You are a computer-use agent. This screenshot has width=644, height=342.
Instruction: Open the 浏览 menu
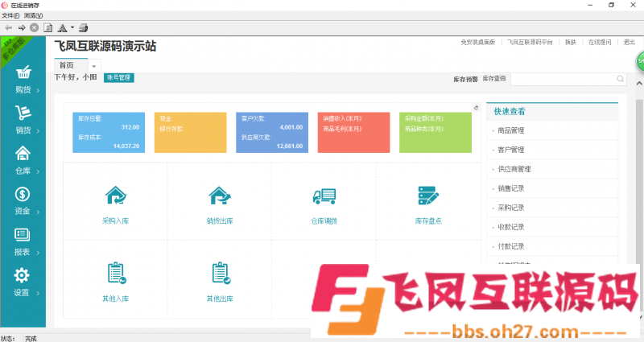pos(33,15)
